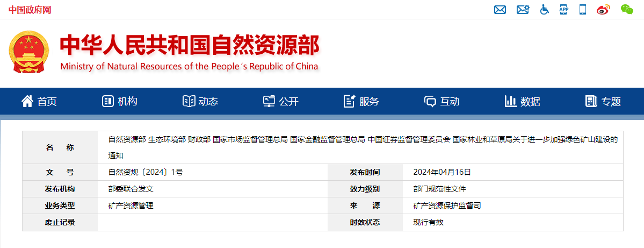Click the 业务类型 label
This screenshot has height=248, width=644.
(60, 206)
